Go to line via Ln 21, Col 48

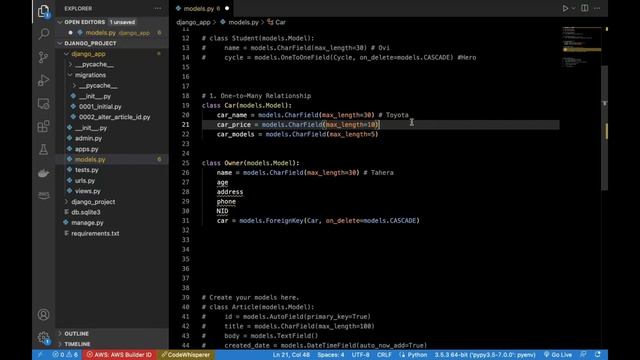291,355
